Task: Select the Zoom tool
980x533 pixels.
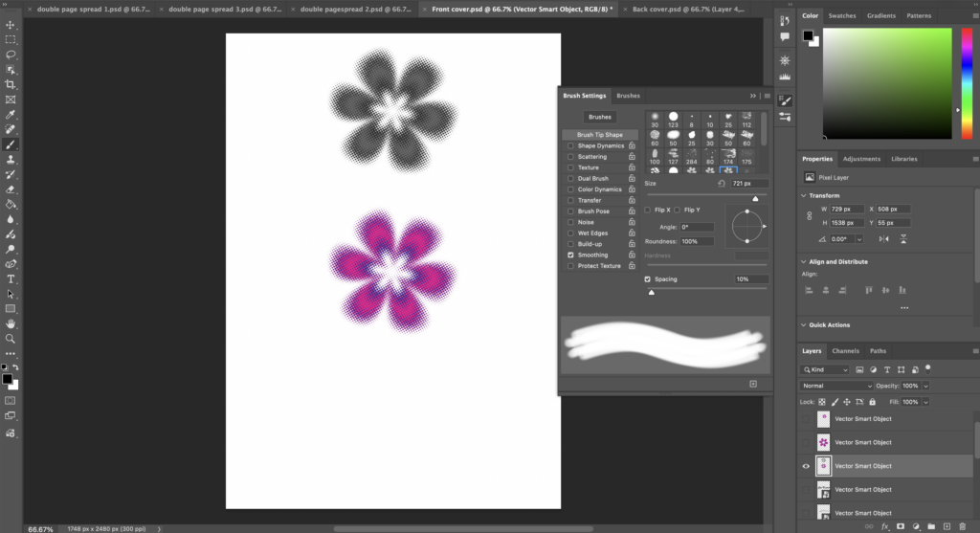Action: coord(11,338)
